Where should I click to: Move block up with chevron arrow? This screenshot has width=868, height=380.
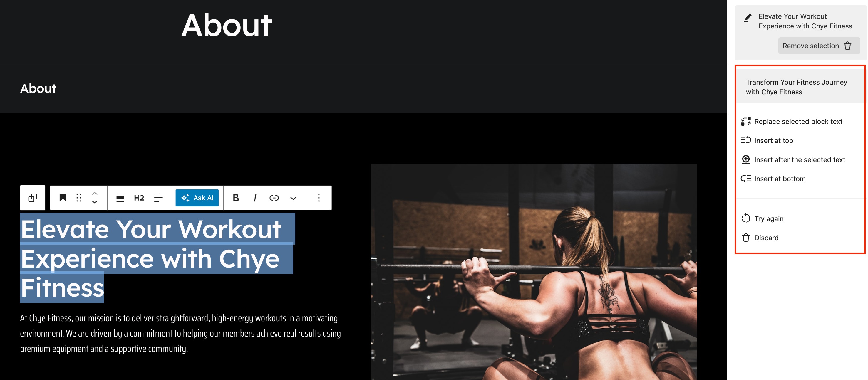coord(95,194)
